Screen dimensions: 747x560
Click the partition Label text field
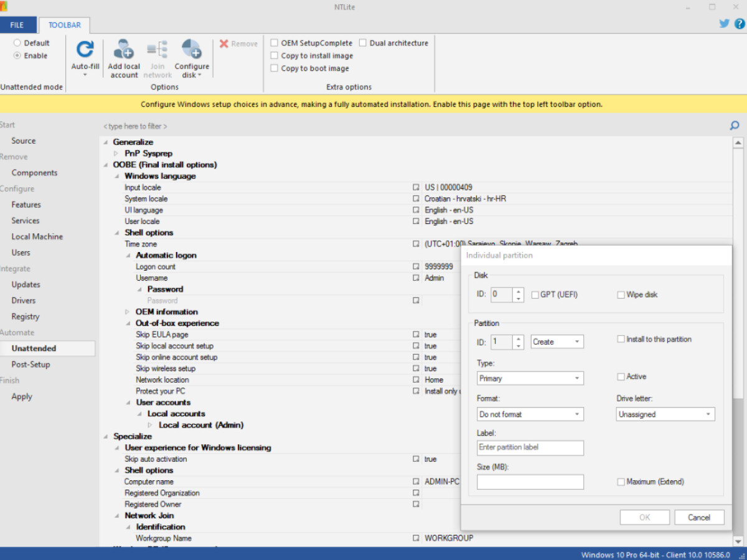pyautogui.click(x=530, y=447)
